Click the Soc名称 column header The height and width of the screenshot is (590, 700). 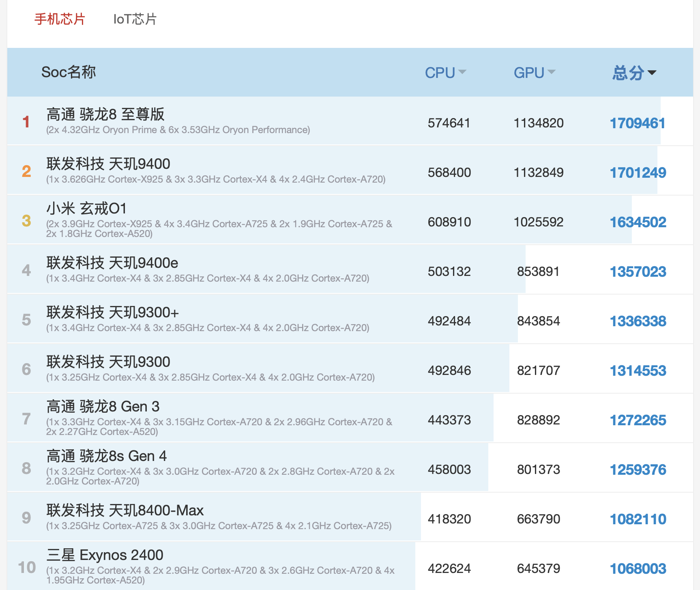click(69, 72)
